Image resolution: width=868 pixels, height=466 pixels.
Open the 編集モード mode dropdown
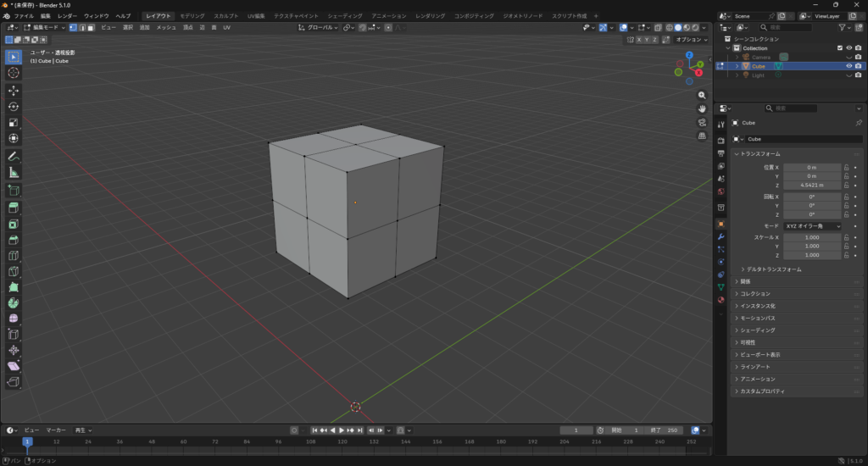42,28
